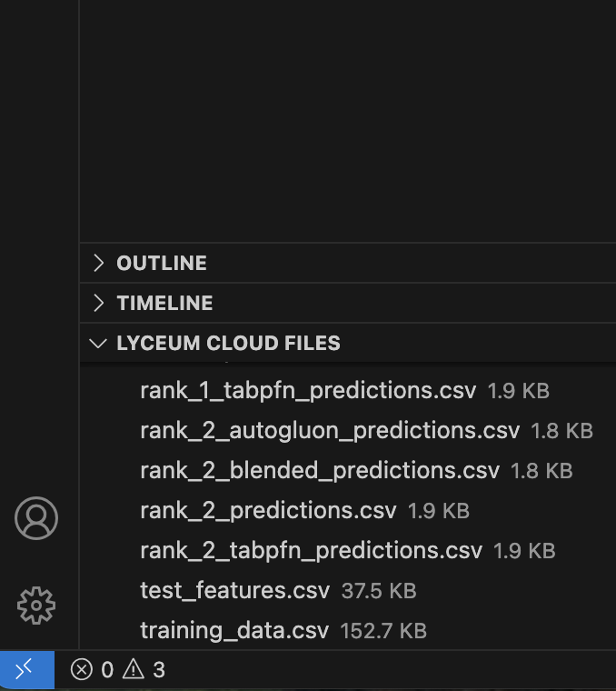Collapse the Lyceum Cloud Files chevron

98,343
